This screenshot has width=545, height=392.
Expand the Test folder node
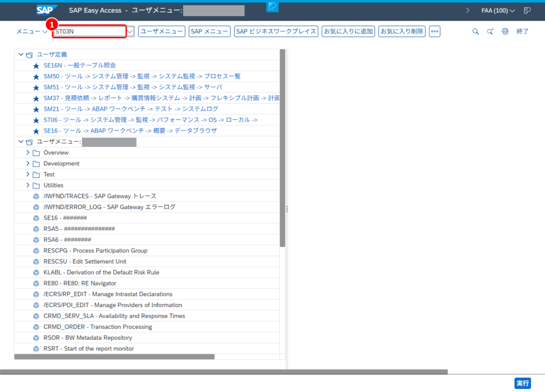(x=28, y=174)
